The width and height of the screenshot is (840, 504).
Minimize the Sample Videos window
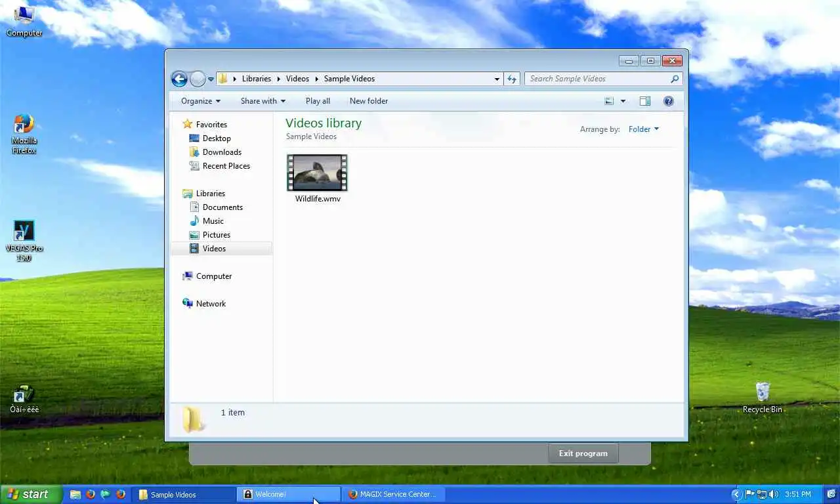(629, 61)
